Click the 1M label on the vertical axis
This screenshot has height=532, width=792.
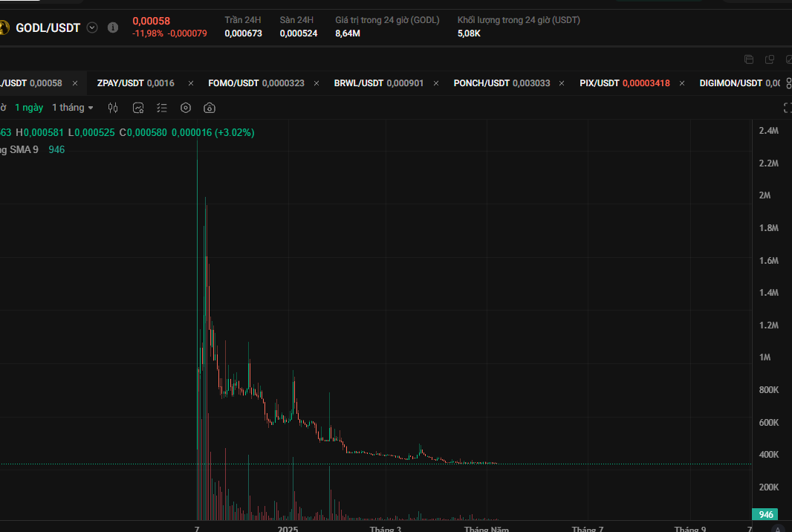pos(765,357)
